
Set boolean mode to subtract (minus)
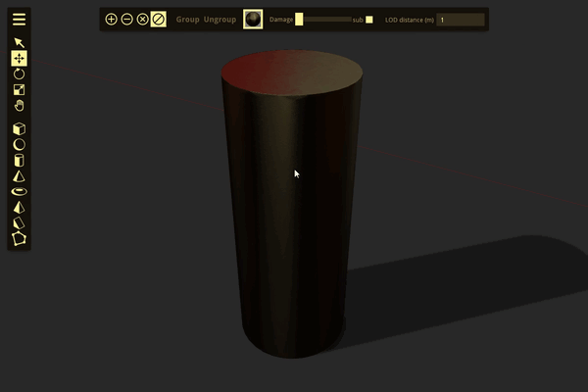click(x=126, y=20)
